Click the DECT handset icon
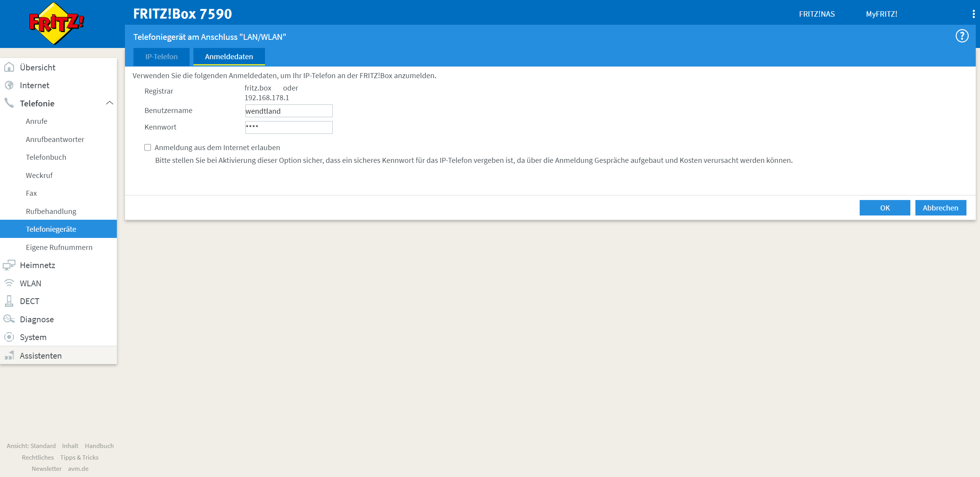Screen dimensions: 980x477 (9, 301)
